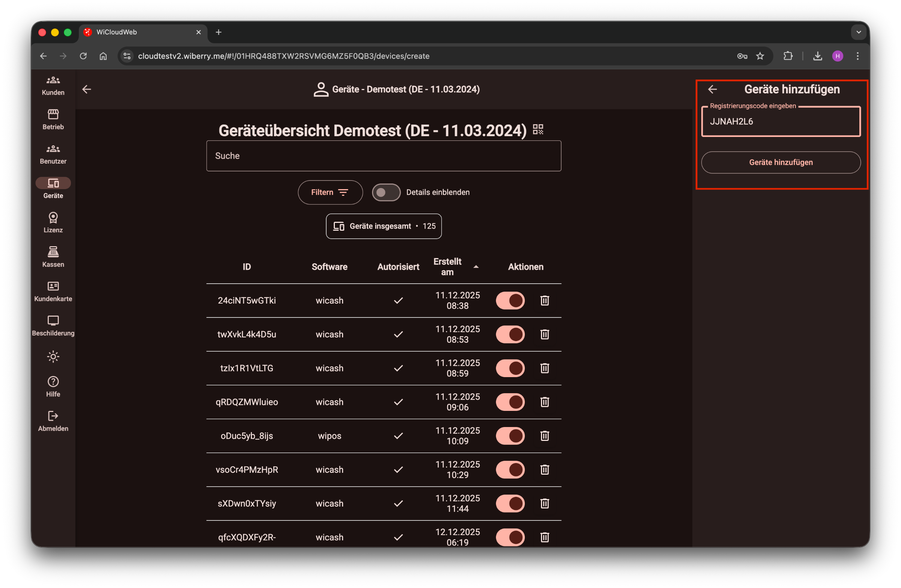
Task: Go to Lizenz in the sidebar
Action: coord(53,223)
